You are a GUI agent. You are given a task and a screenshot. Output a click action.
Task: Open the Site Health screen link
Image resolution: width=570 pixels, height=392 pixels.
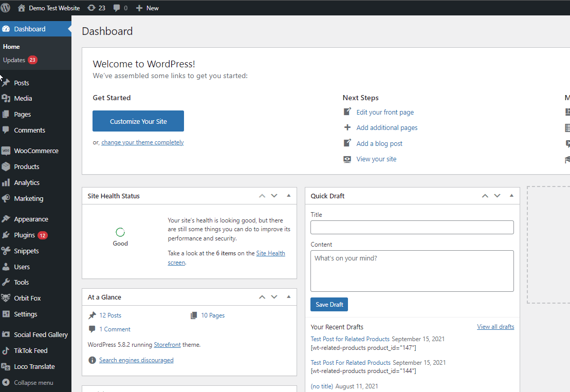click(x=270, y=253)
